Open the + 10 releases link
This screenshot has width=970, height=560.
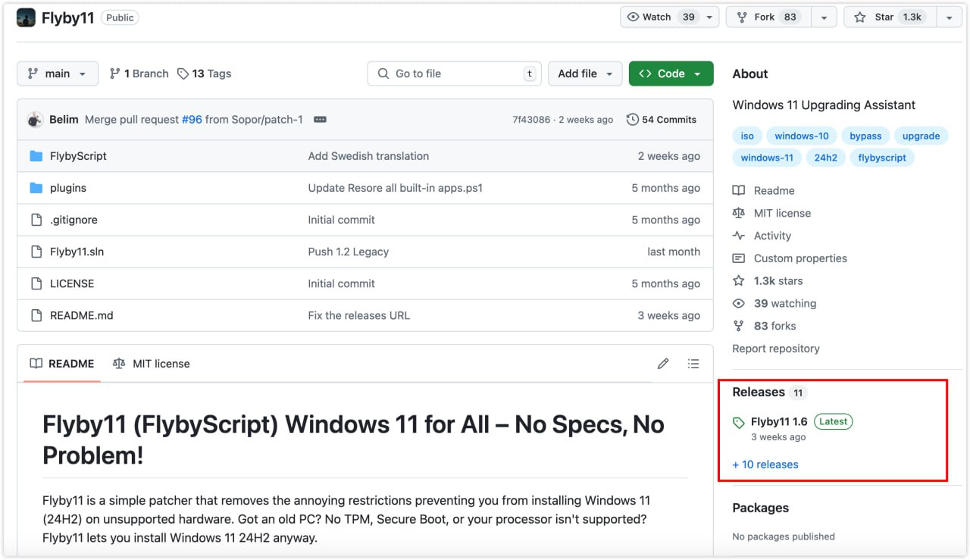pyautogui.click(x=765, y=465)
